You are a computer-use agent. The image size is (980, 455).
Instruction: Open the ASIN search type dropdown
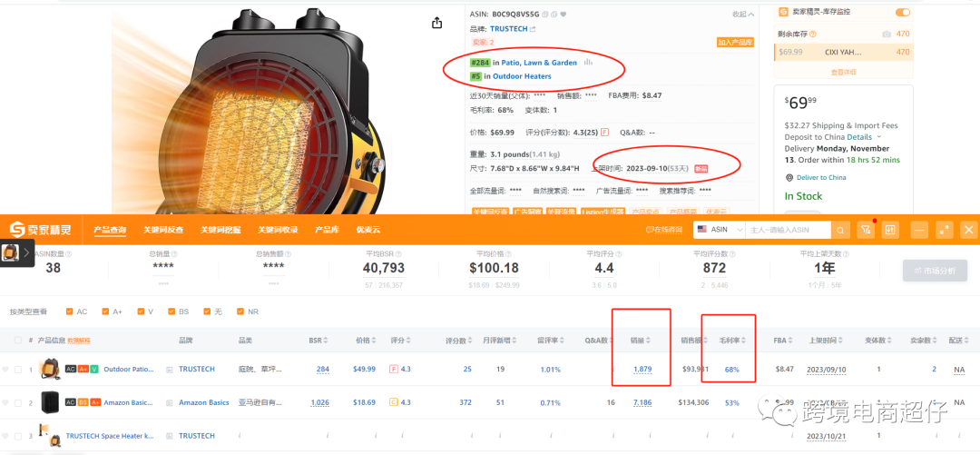click(x=720, y=230)
